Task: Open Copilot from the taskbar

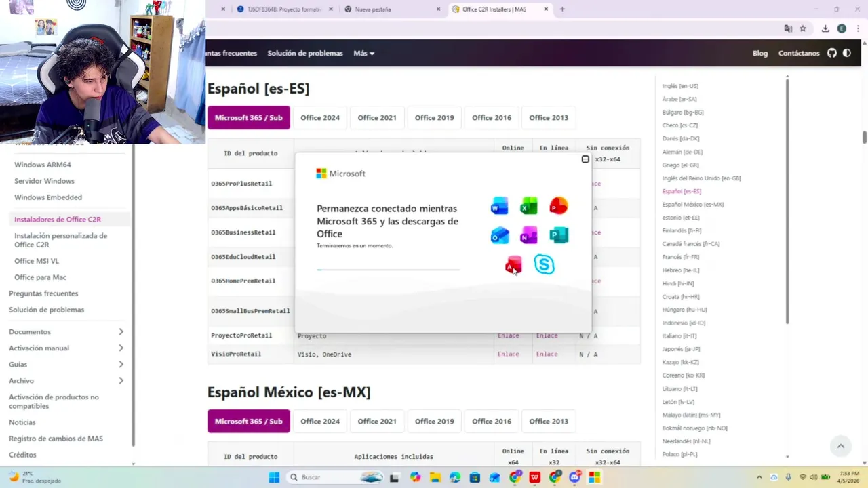Action: coord(415,477)
